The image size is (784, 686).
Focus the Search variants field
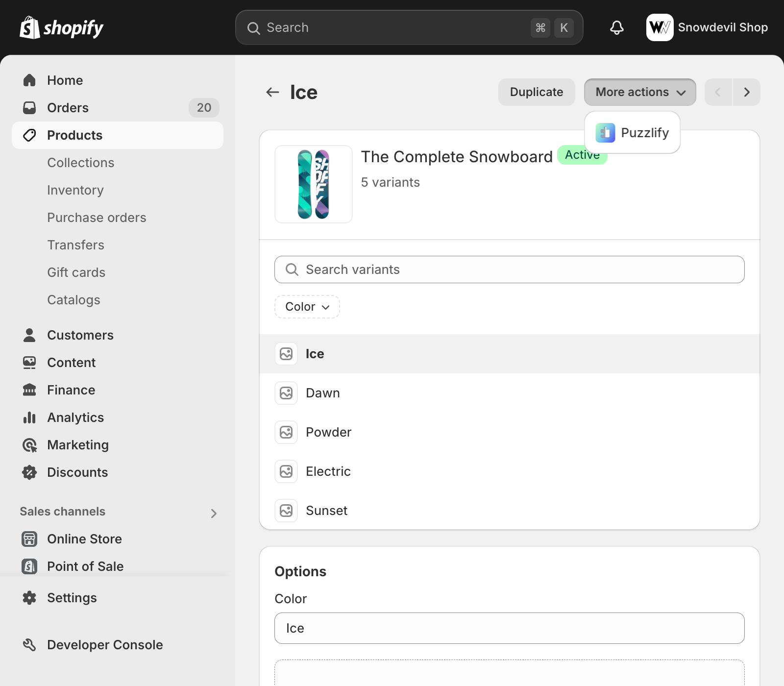pos(510,269)
